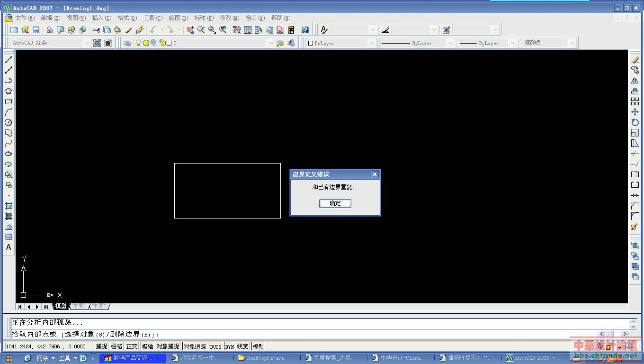Open the table style dropdown

coord(495,30)
